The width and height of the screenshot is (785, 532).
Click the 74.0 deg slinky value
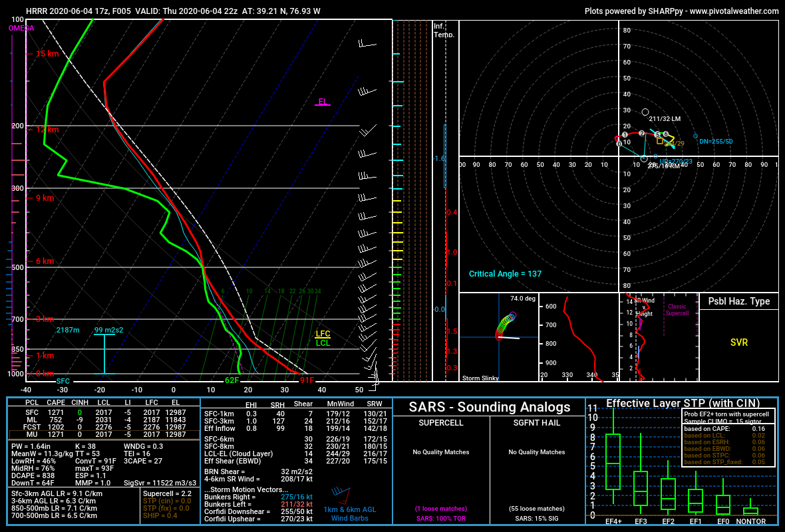(x=523, y=299)
